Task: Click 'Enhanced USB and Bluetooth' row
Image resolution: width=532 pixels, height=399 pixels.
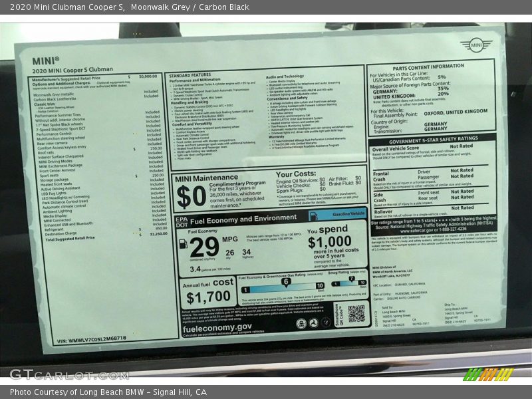Action: (x=68, y=225)
